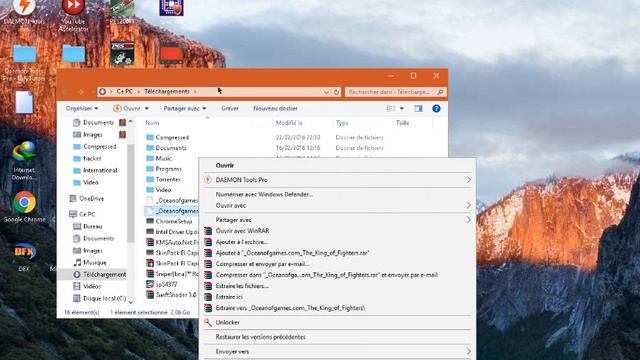Open Partager avec toolbar dropdown
Screen dimensions: 640x360
coord(184,109)
